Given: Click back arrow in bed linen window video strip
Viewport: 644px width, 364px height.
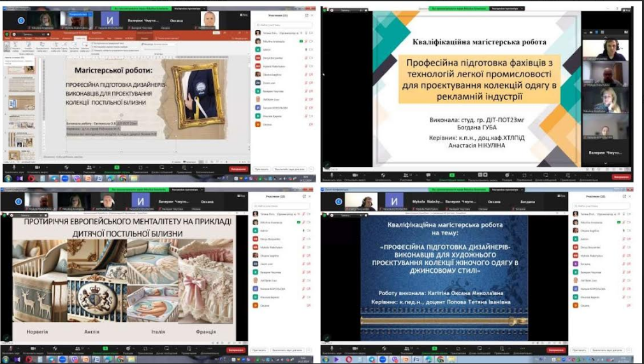Looking at the screenshot, I should [21, 20].
